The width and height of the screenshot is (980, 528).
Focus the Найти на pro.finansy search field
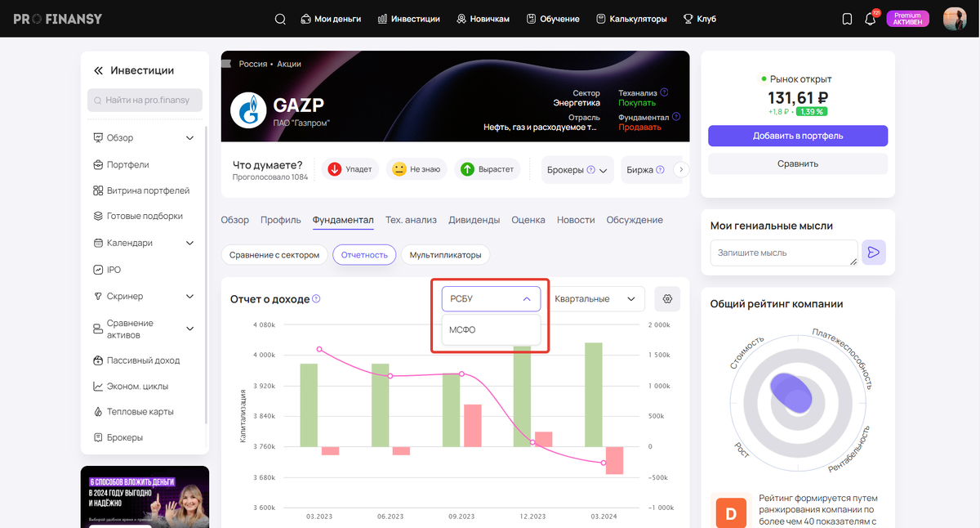[145, 100]
